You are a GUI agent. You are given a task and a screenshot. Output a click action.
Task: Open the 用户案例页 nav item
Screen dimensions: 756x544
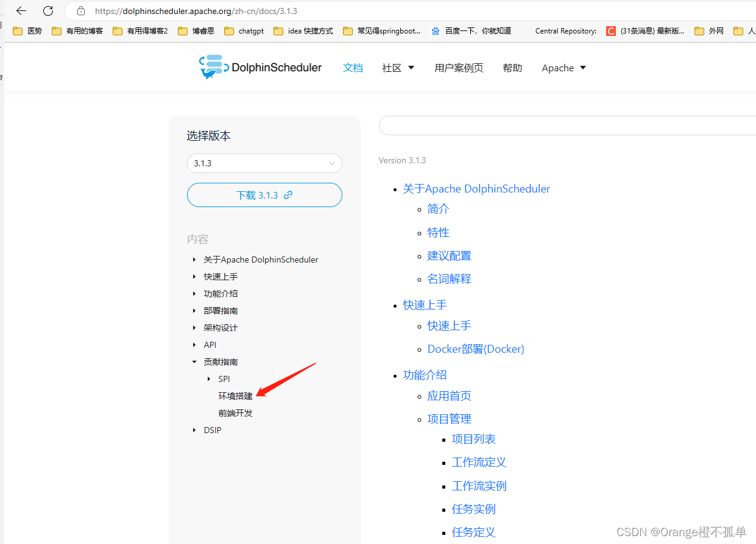coord(459,68)
